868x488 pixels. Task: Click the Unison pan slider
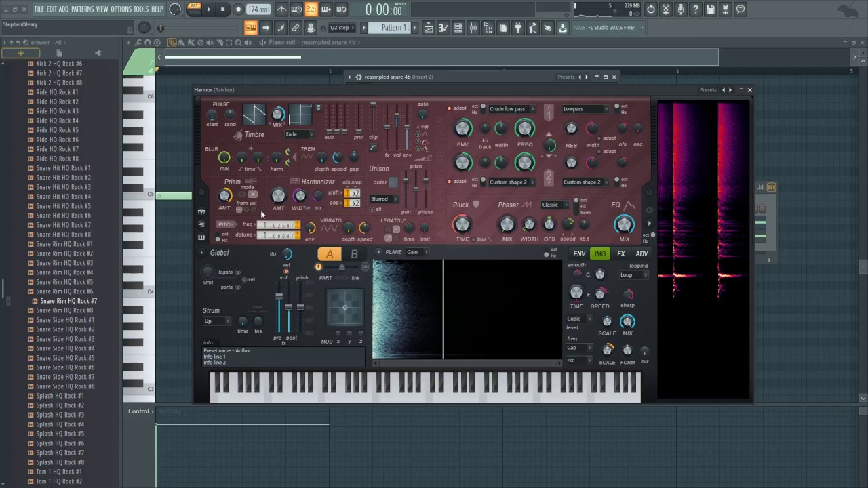(x=406, y=188)
